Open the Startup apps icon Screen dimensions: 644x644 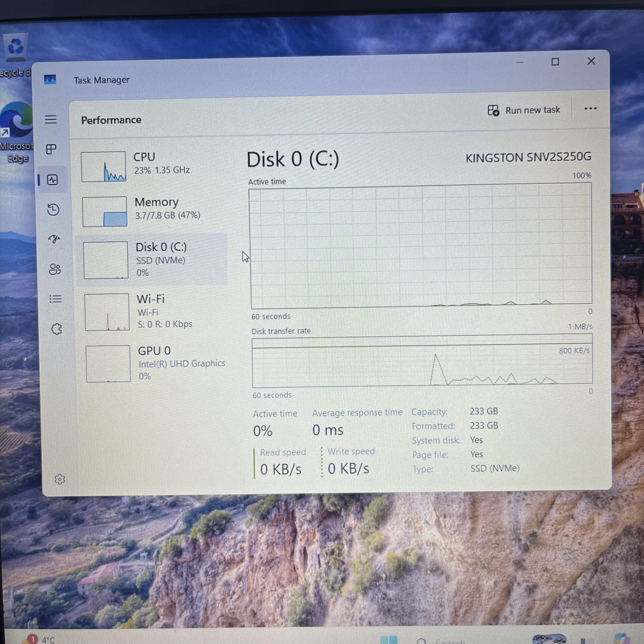click(x=54, y=239)
